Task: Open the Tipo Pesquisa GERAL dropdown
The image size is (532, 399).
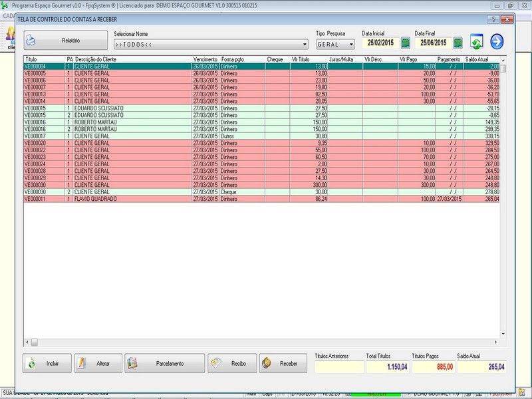Action: point(352,45)
